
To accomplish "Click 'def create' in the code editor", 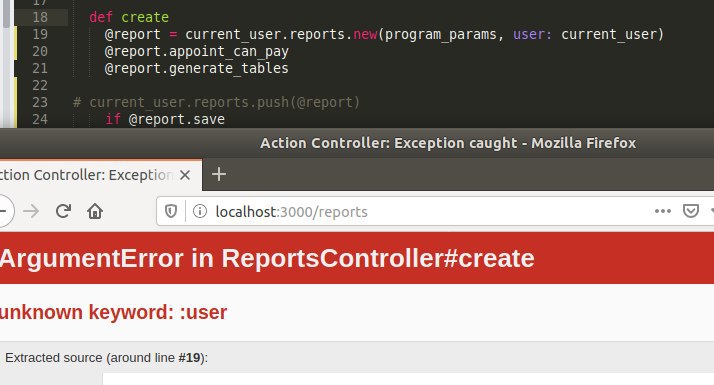I will coord(129,17).
